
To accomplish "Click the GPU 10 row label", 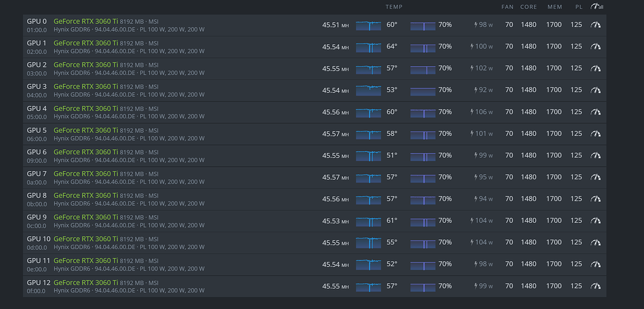I will [x=38, y=239].
